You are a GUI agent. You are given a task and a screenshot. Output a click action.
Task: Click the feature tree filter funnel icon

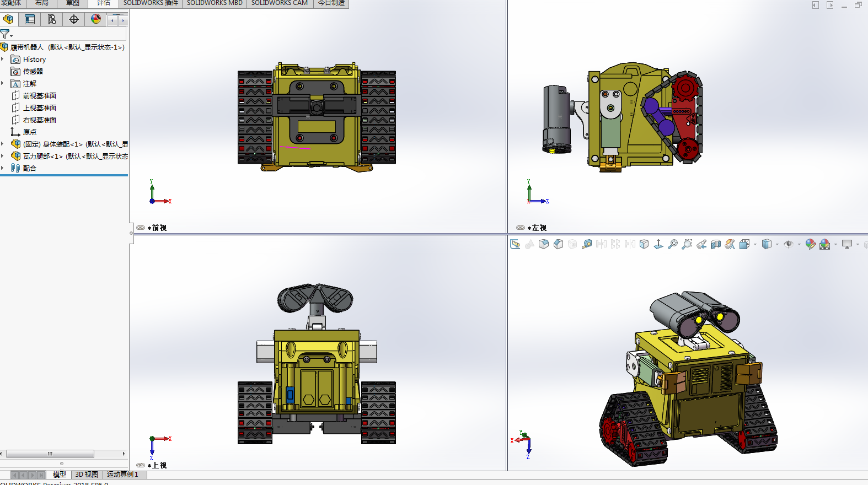click(4, 34)
